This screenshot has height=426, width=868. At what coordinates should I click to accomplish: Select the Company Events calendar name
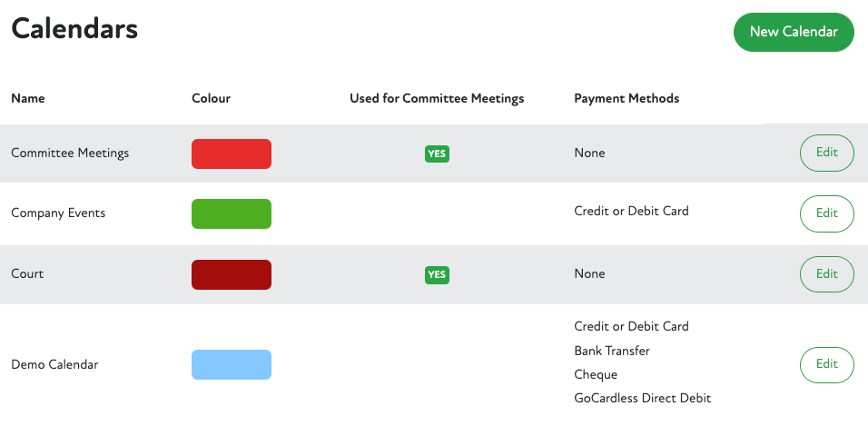pyautogui.click(x=58, y=213)
